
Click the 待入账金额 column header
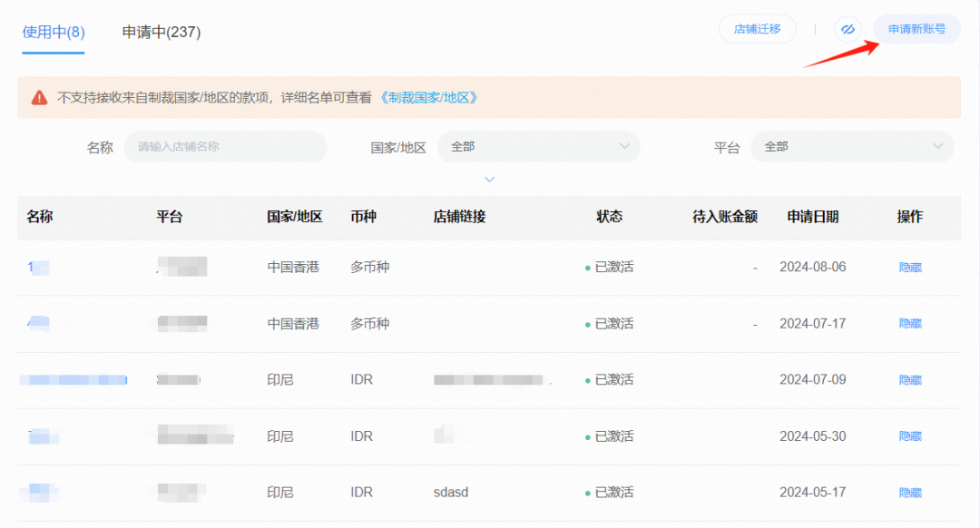click(724, 217)
